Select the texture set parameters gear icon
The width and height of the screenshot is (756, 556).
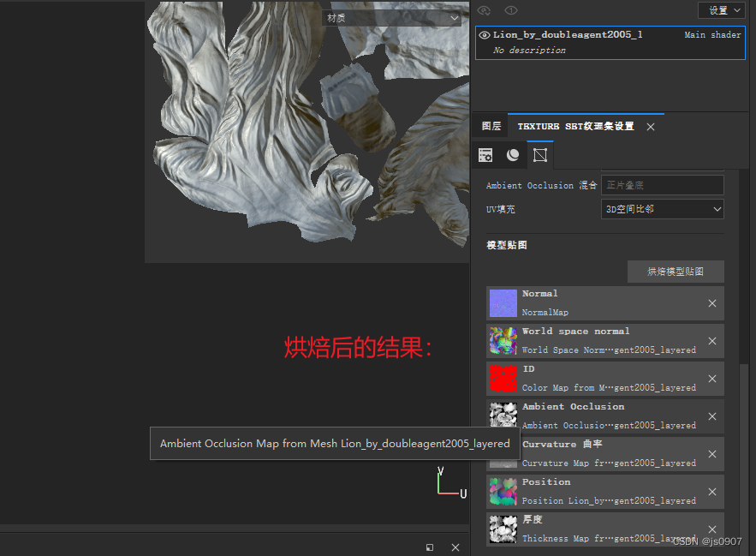[485, 155]
